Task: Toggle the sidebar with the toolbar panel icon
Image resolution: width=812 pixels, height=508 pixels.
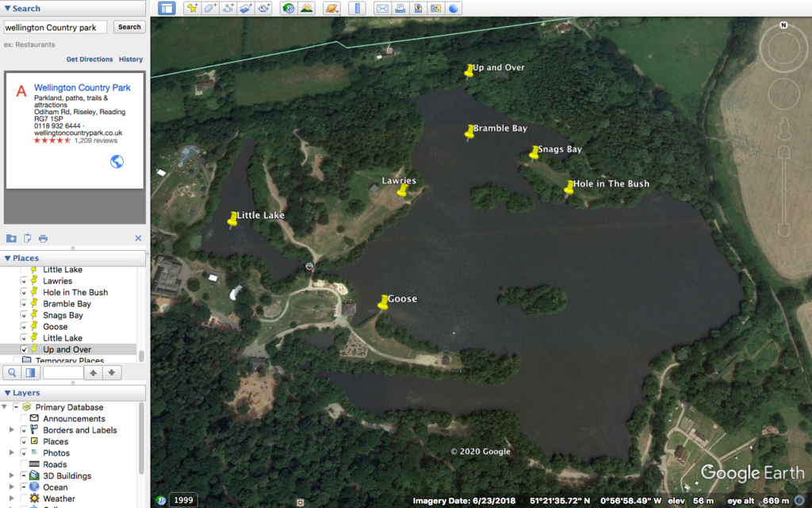Action: click(167, 8)
